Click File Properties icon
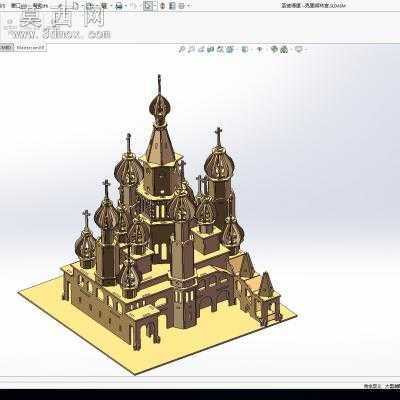 (x=172, y=6)
